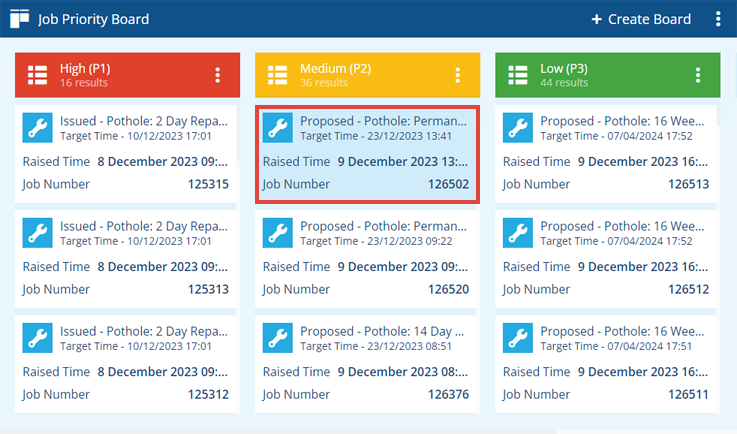Open Medium (P2) column options menu
Screen dimensions: 737x434
click(457, 75)
